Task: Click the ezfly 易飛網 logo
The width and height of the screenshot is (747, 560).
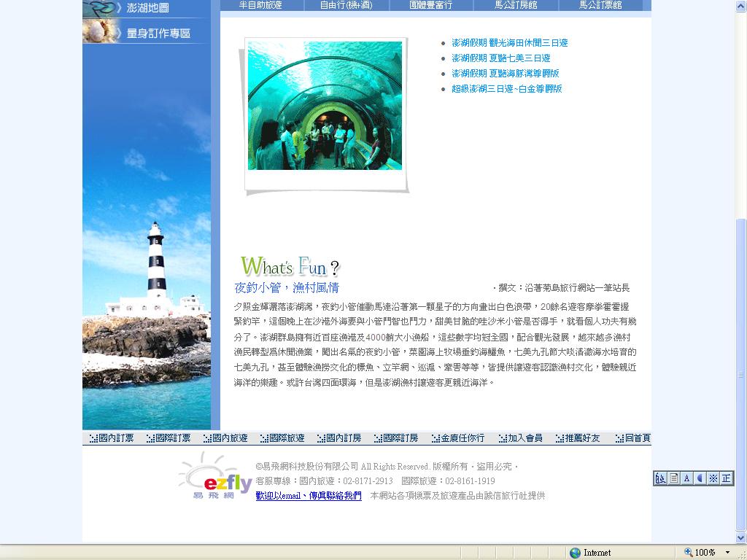Action: (215, 475)
